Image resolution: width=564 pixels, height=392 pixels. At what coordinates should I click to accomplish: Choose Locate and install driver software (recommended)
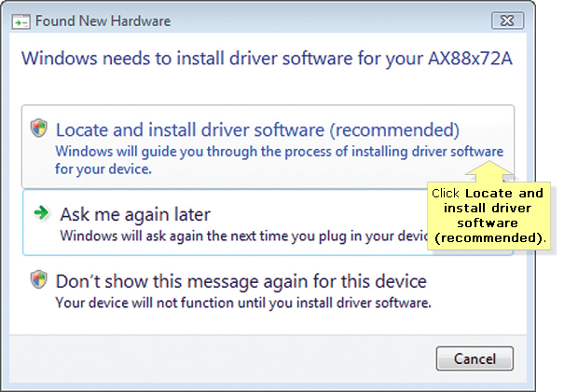[268, 146]
